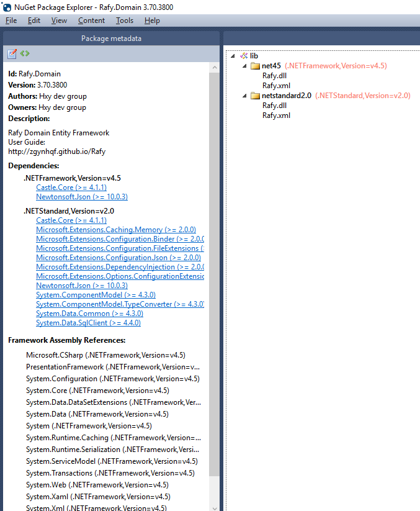Click the System.Runtime.Caching assembly reference
The image size is (420, 511).
click(x=114, y=438)
